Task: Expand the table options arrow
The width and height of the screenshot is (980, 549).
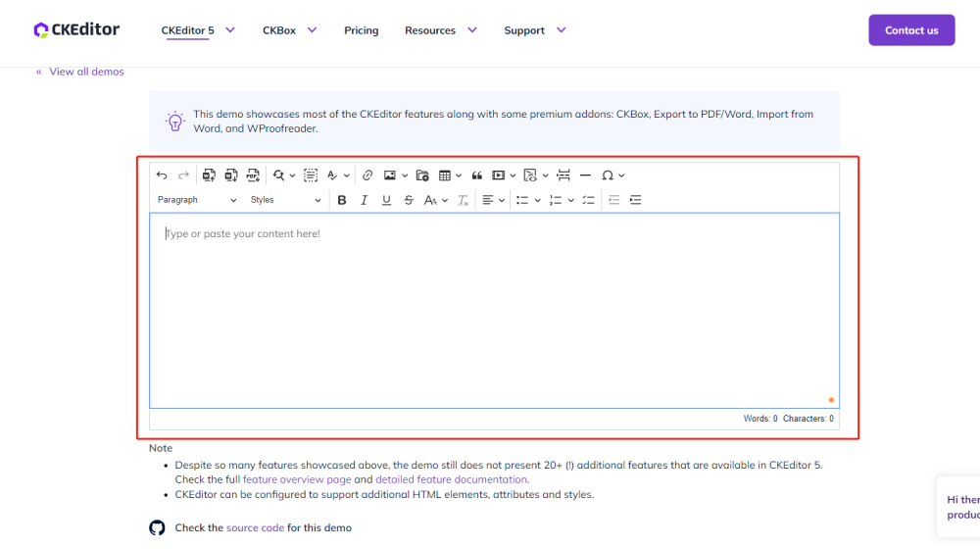Action: (458, 175)
